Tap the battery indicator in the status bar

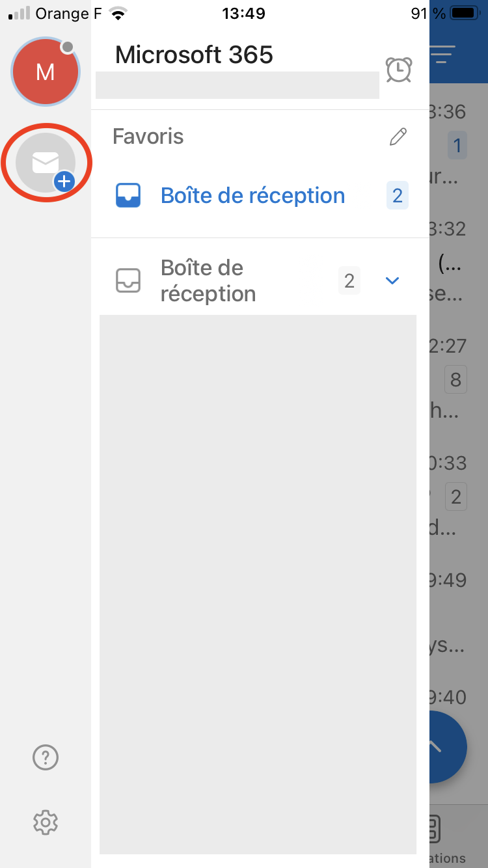[x=463, y=14]
